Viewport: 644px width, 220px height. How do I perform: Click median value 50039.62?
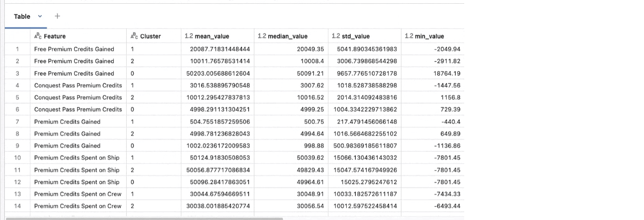310,158
